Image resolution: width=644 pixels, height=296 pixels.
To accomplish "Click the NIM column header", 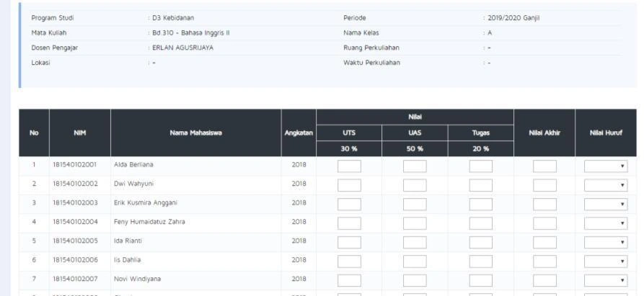I will click(x=79, y=133).
